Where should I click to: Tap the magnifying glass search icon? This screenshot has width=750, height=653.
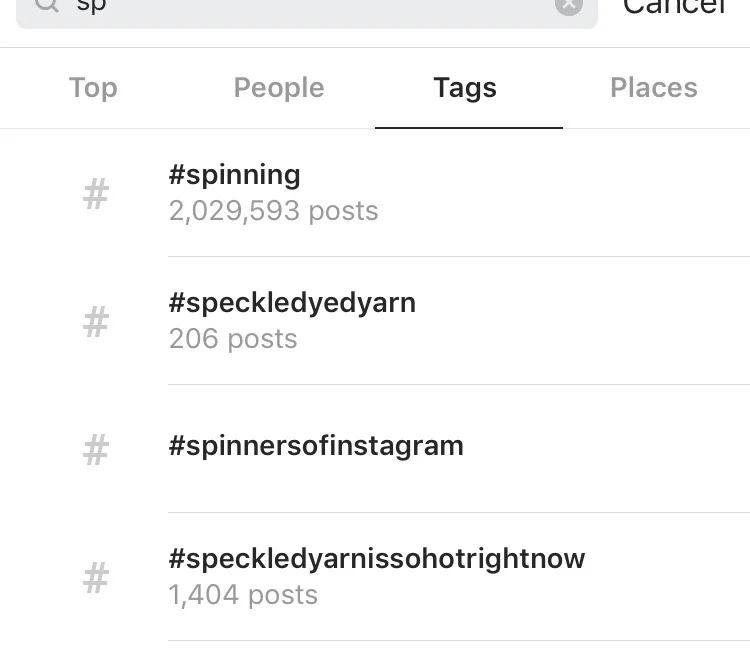[x=47, y=5]
